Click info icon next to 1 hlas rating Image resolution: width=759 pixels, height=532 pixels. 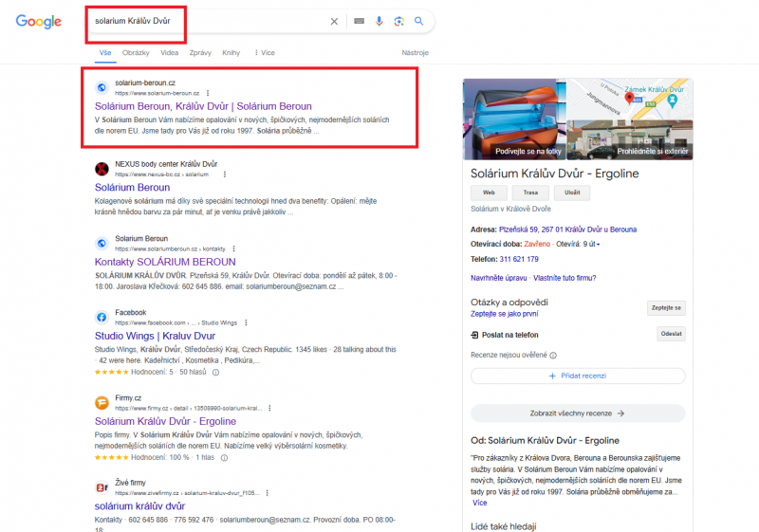(x=224, y=457)
